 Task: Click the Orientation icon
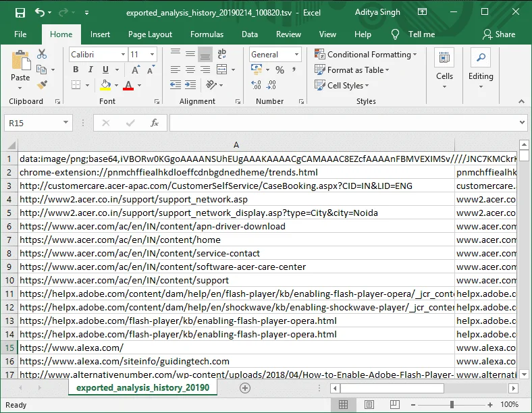[x=211, y=85]
